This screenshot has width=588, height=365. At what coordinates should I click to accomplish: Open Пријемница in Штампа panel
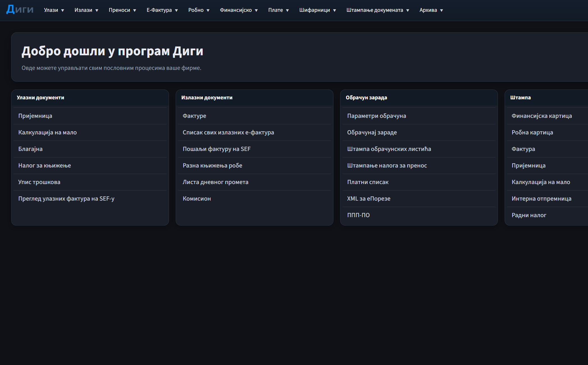[x=547, y=166]
